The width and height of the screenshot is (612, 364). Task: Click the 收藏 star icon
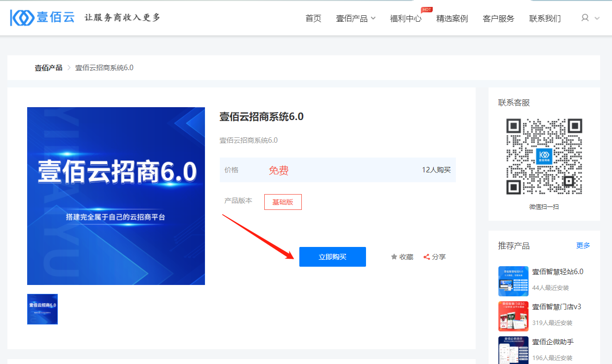pyautogui.click(x=394, y=257)
